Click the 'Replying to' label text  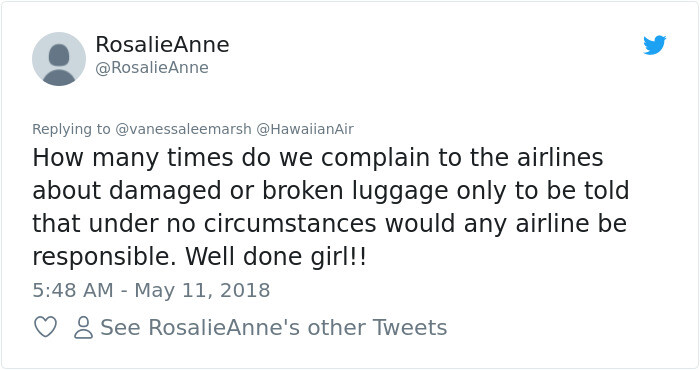[71, 129]
